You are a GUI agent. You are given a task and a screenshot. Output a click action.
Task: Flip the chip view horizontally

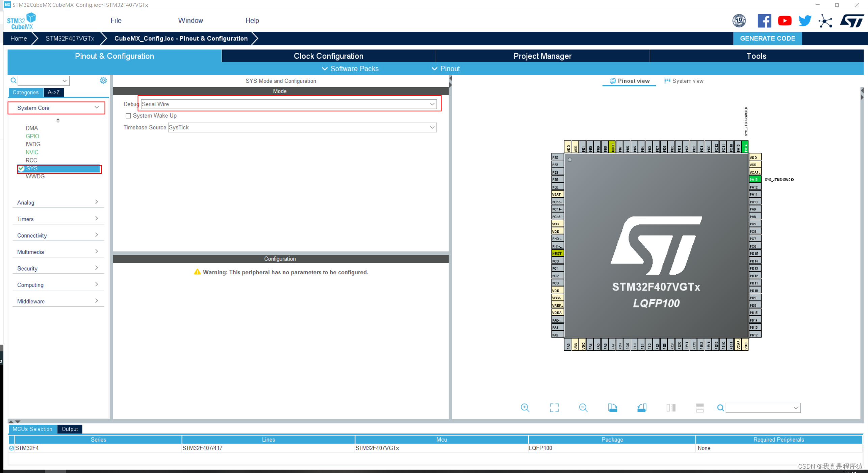tap(671, 408)
